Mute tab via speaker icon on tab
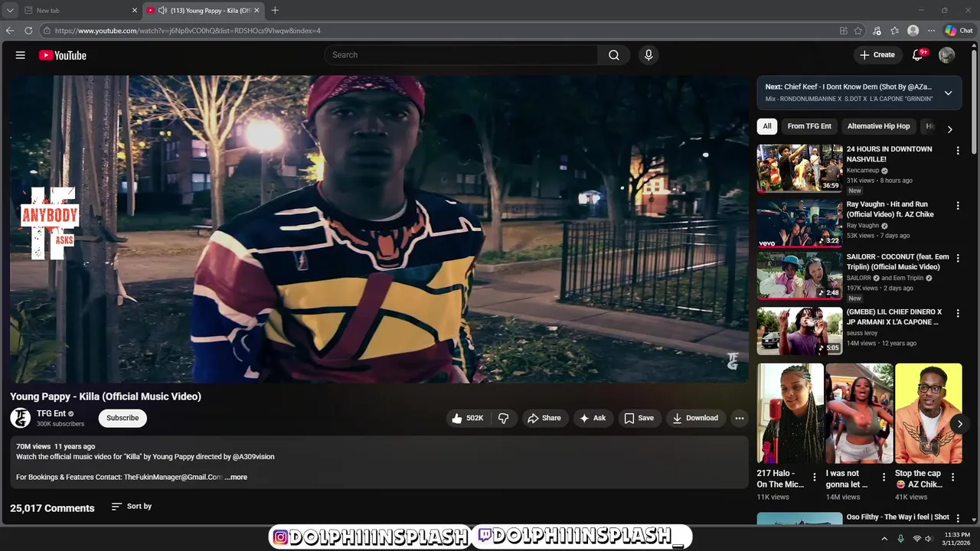 tap(162, 10)
